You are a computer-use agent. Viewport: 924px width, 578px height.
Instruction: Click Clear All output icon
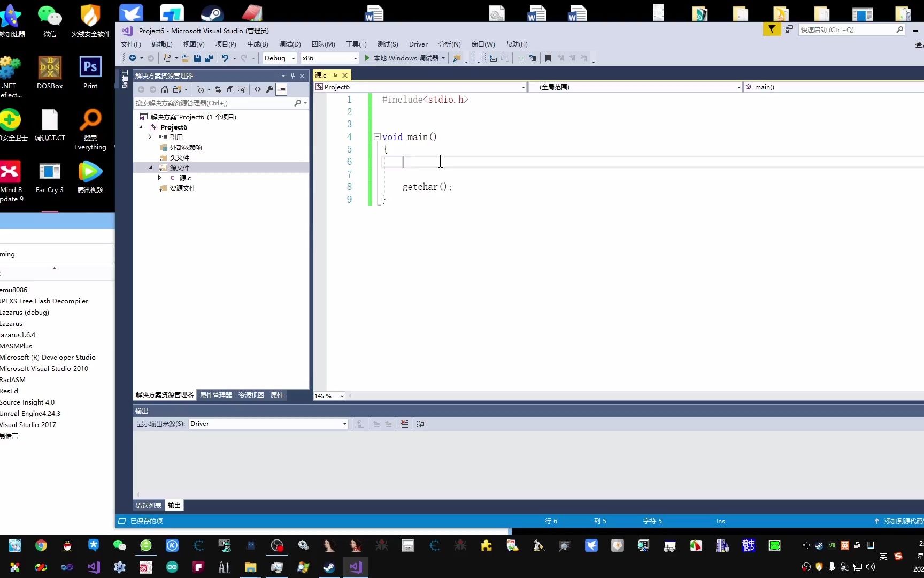click(404, 424)
